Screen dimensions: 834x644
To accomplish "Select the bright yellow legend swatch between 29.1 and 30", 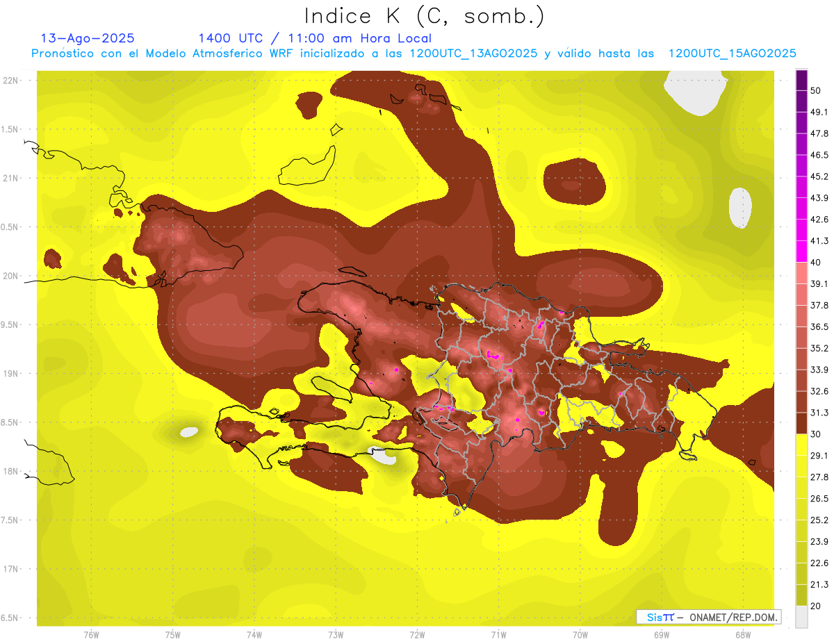I will [801, 445].
